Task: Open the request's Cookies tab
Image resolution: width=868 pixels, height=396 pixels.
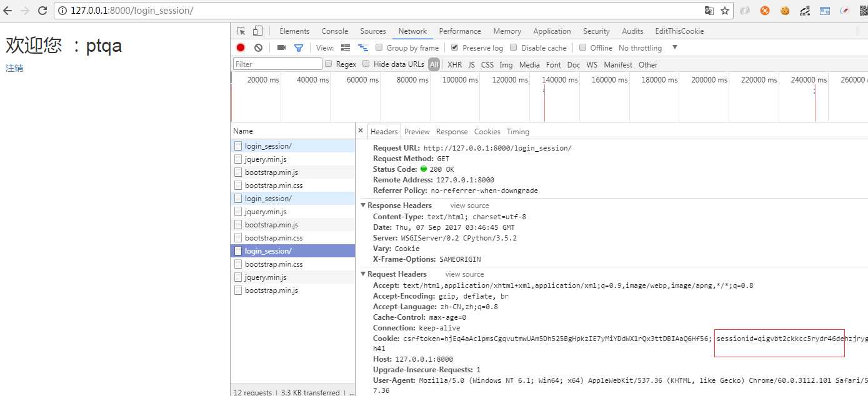Action: [487, 132]
